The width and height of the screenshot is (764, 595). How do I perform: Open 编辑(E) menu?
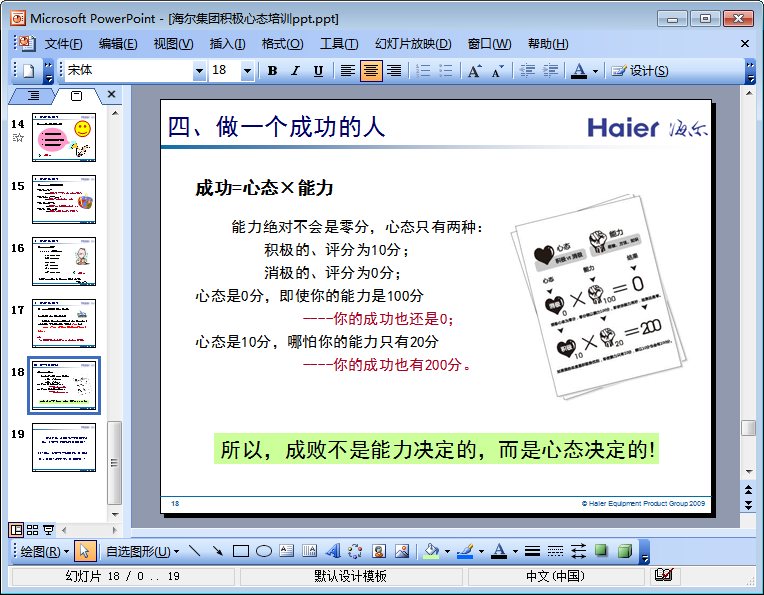point(118,44)
